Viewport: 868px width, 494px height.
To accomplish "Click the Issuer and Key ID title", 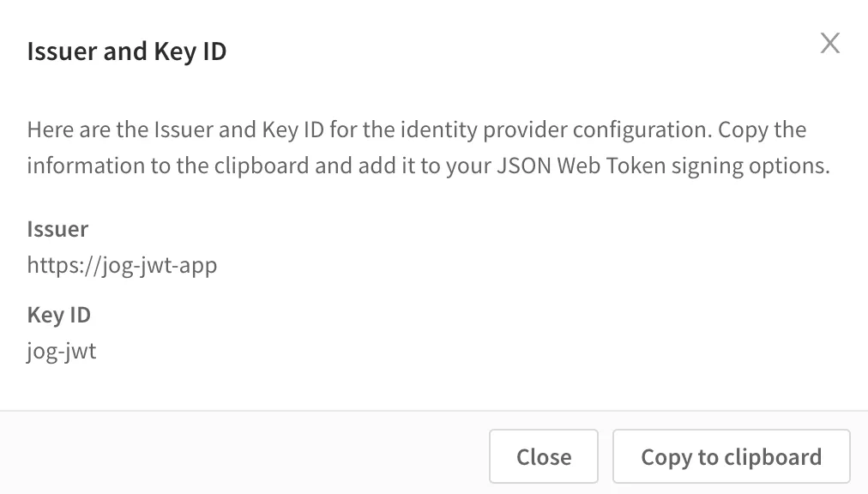I will click(x=126, y=51).
